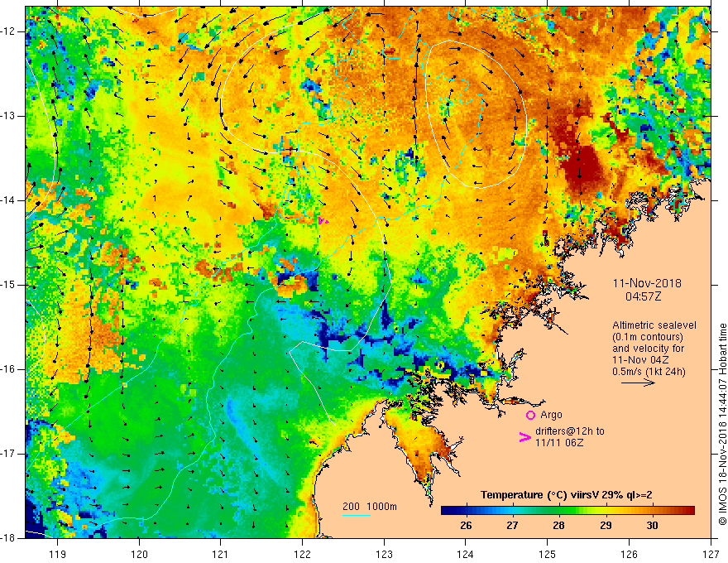The height and width of the screenshot is (563, 728).
Task: Click the '200 1000m' depth legend label
Action: point(370,507)
